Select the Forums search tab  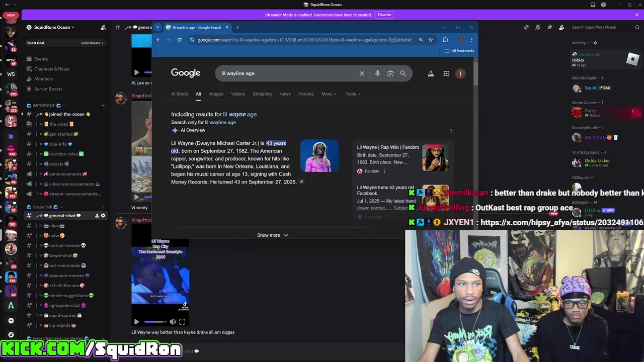pos(306,94)
